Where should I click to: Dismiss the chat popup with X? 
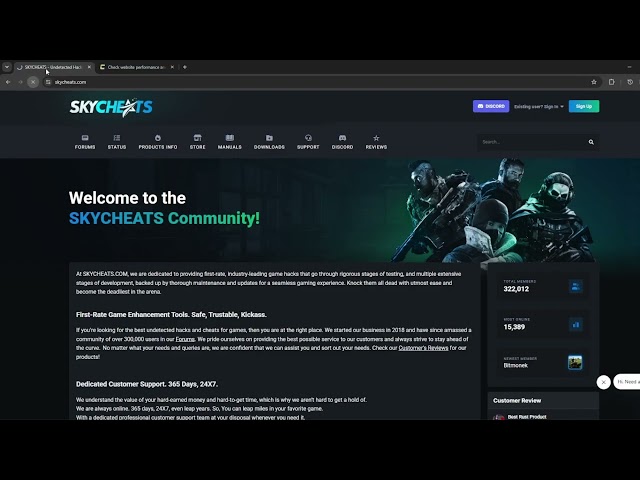pos(604,382)
